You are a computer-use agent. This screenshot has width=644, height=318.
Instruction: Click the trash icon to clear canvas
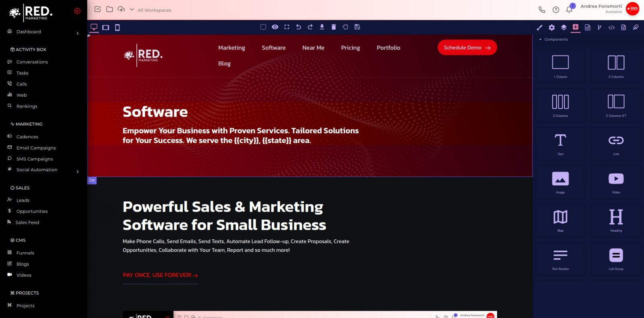(333, 27)
